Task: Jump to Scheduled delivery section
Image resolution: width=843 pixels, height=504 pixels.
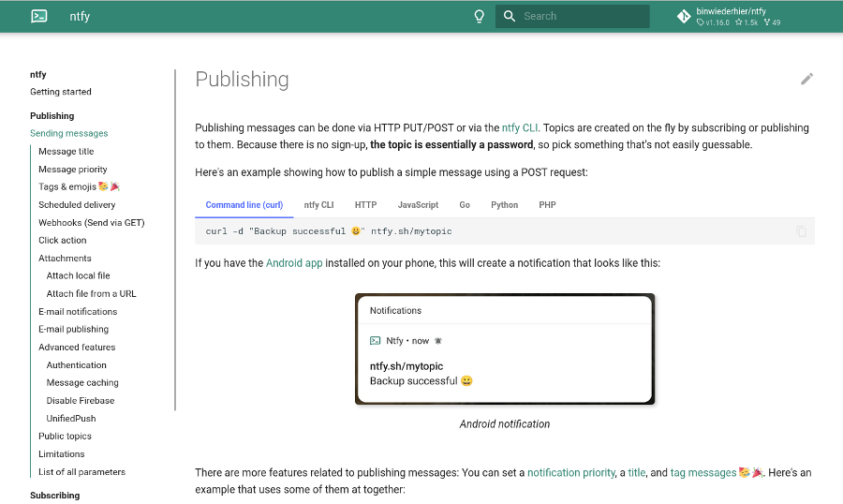Action: 77,205
